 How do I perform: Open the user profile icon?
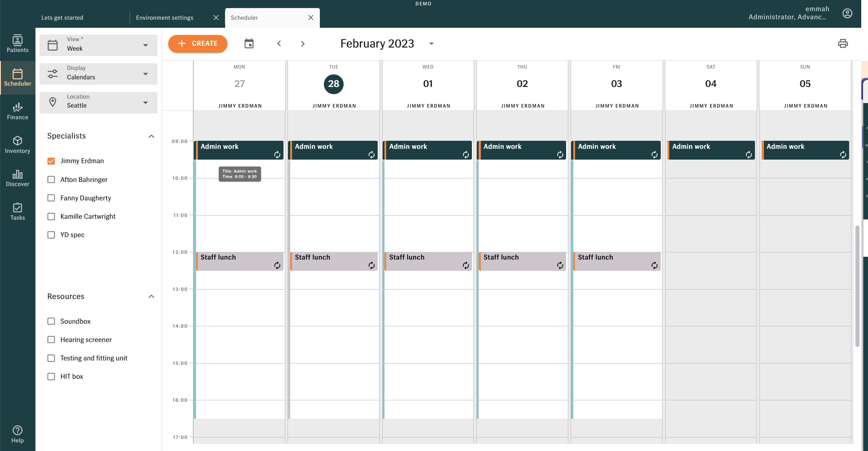847,13
